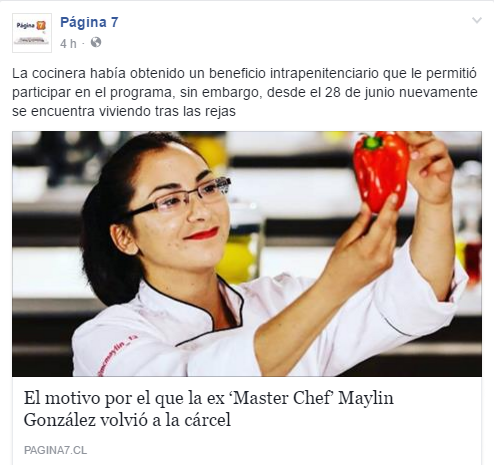This screenshot has width=494, height=465.
Task: Open the post options chevron menu
Action: 477,21
